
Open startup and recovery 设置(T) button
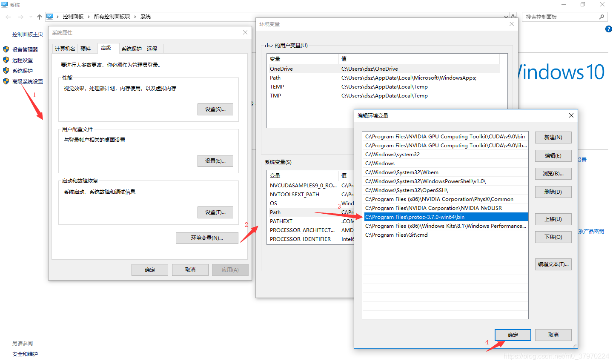coord(215,212)
